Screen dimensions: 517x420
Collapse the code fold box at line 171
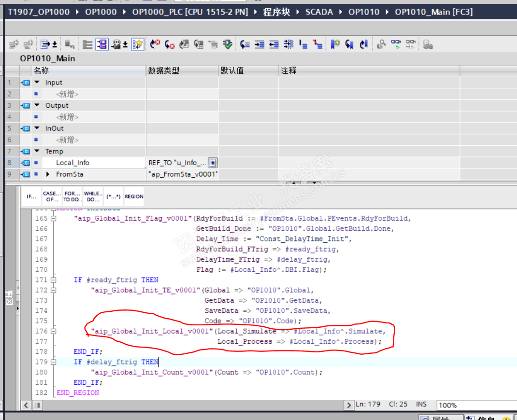[x=53, y=280]
